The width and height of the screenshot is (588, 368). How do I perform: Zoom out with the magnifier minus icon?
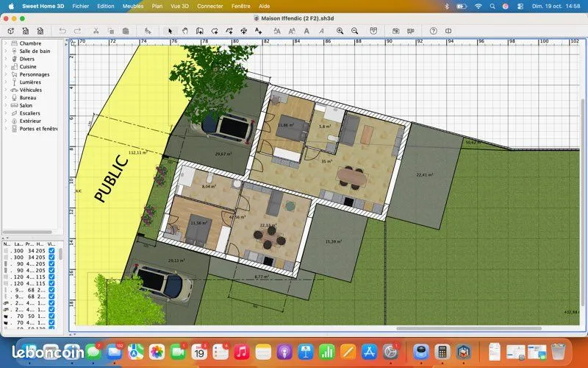click(354, 31)
